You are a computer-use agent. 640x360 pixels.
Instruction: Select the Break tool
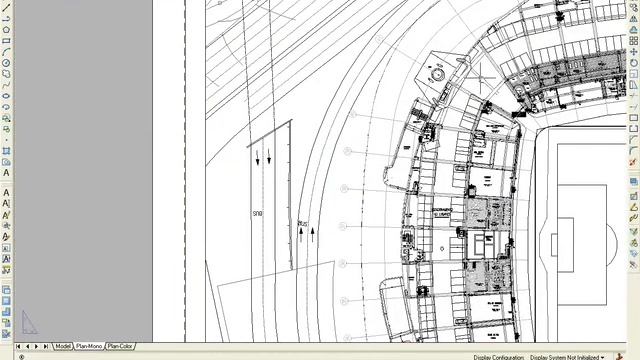(633, 129)
